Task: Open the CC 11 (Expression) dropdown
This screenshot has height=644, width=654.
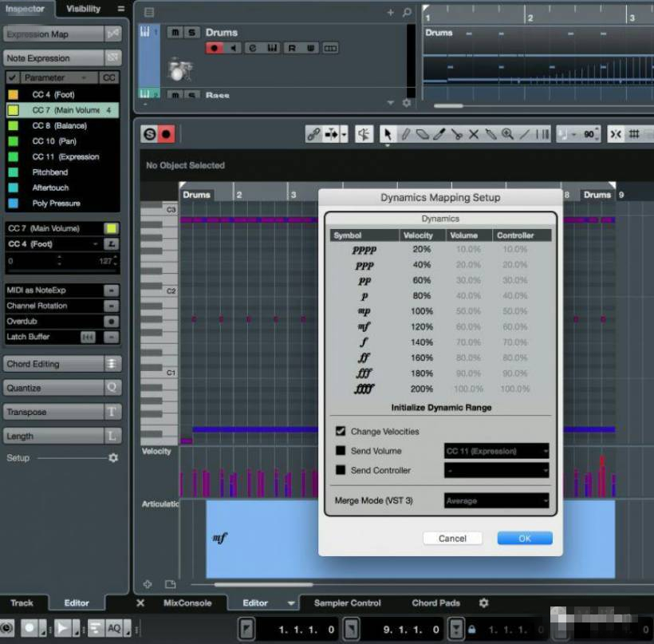Action: [x=496, y=451]
